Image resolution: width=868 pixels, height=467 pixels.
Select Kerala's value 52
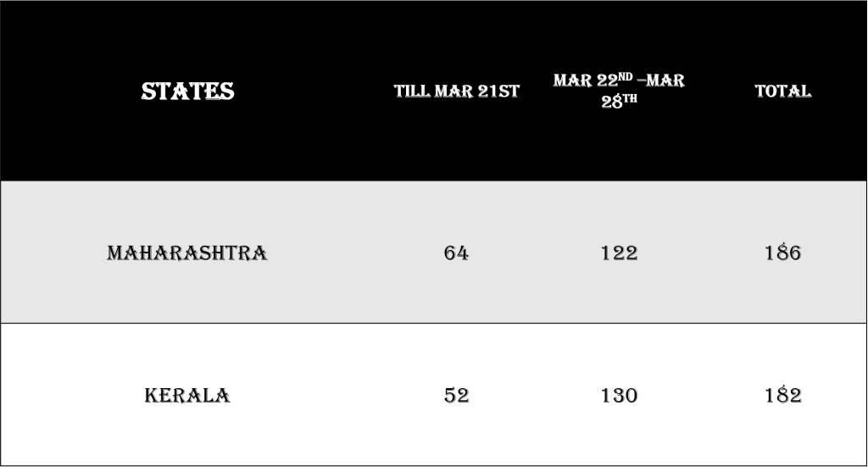(x=456, y=396)
